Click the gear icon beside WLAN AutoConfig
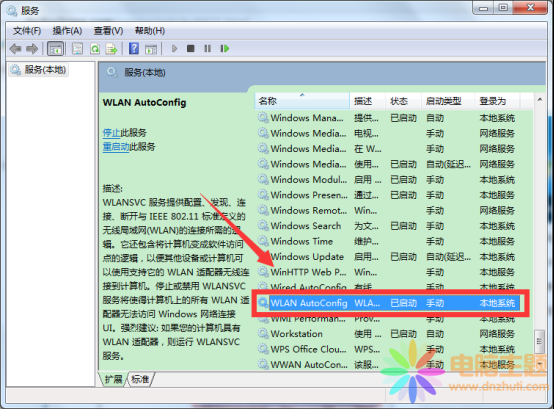The height and width of the screenshot is (409, 554). click(263, 303)
